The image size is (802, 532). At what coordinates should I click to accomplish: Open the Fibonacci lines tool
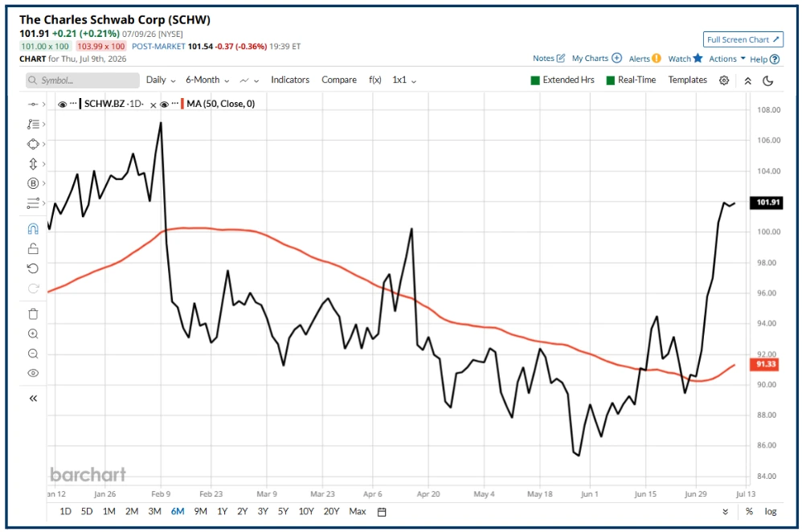[33, 203]
